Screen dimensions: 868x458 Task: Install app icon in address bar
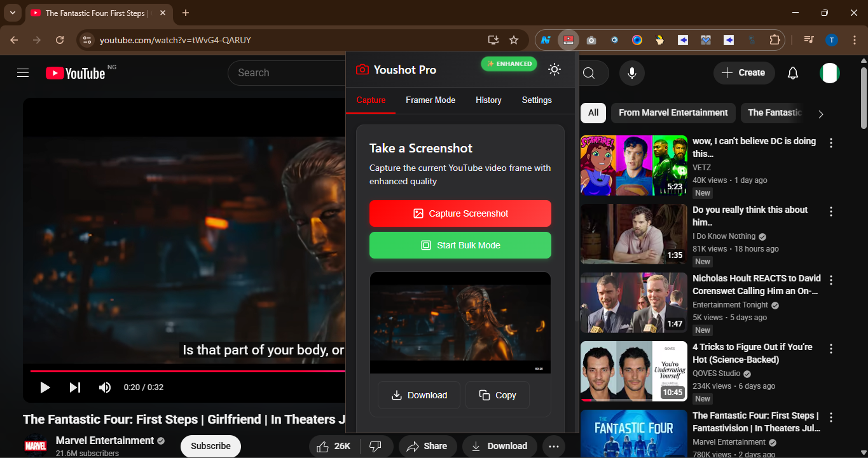point(493,40)
